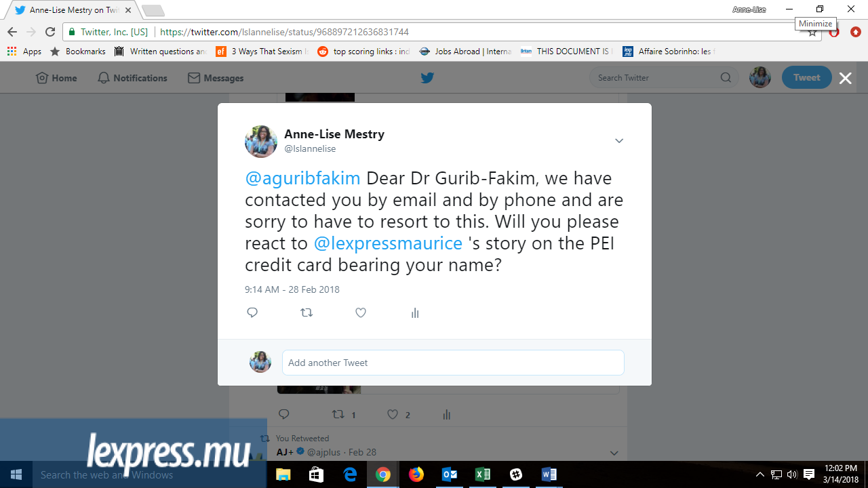Open Excel from the Windows taskbar
Image resolution: width=868 pixels, height=488 pixels.
(483, 474)
